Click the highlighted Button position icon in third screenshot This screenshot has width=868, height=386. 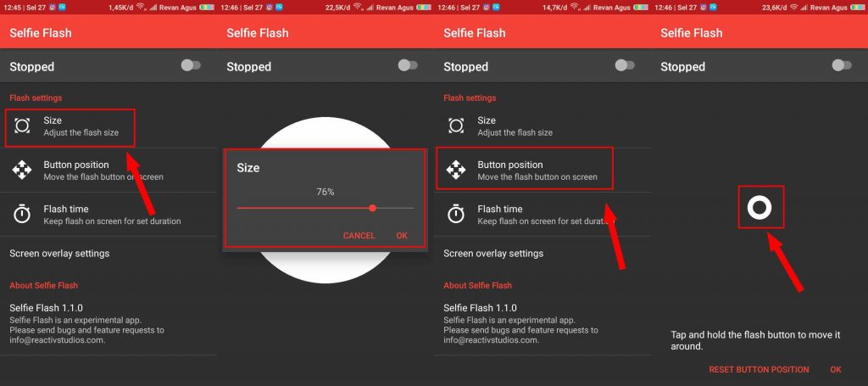(x=456, y=171)
